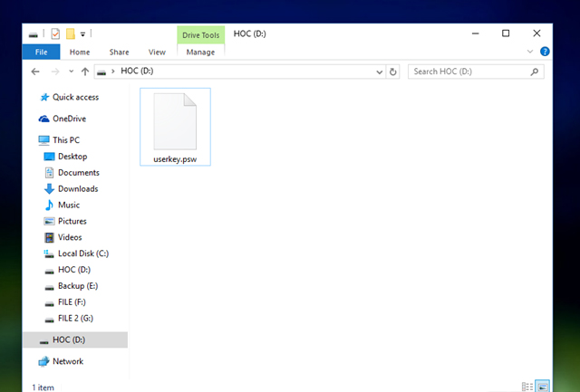The image size is (580, 392).
Task: Click the '1 item' status bar text
Action: click(43, 387)
